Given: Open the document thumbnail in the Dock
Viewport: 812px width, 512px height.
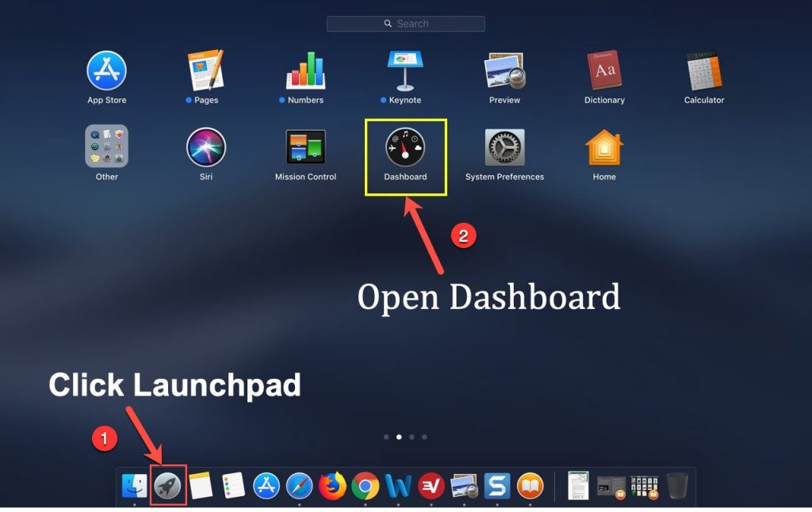Looking at the screenshot, I should [x=578, y=486].
